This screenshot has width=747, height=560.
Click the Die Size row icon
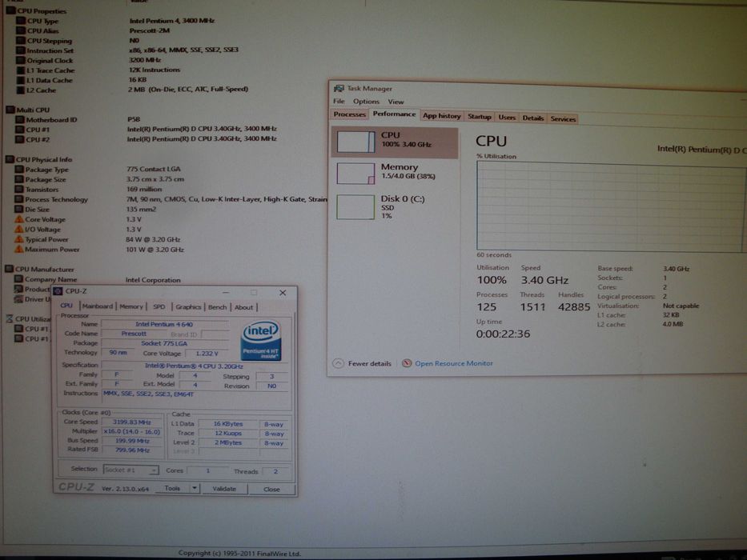(18, 209)
